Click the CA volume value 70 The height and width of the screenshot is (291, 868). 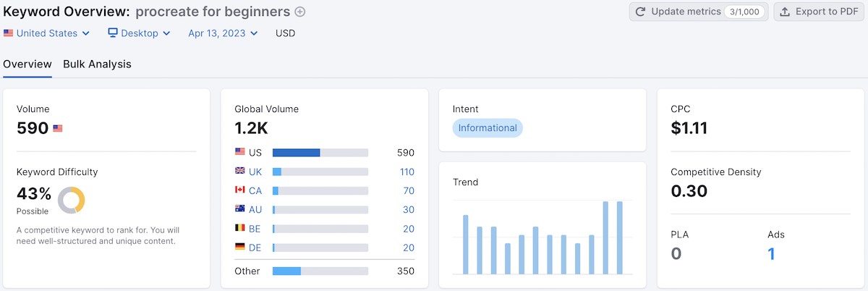coord(409,190)
